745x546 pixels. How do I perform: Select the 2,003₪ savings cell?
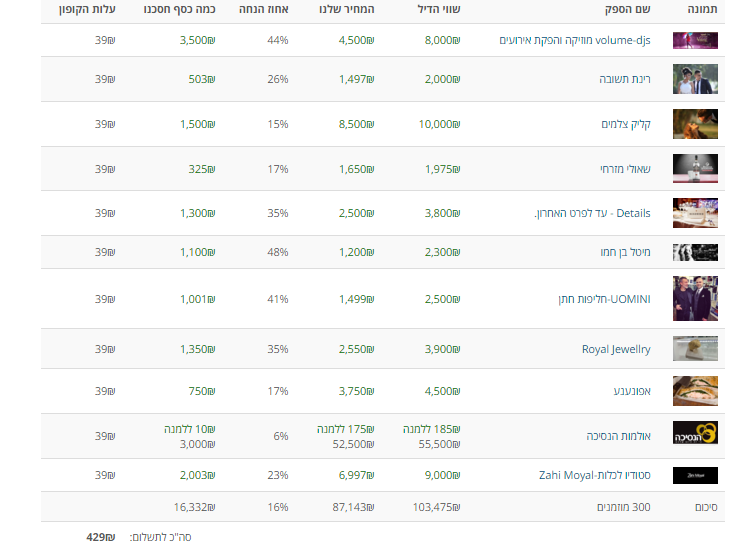click(x=197, y=475)
